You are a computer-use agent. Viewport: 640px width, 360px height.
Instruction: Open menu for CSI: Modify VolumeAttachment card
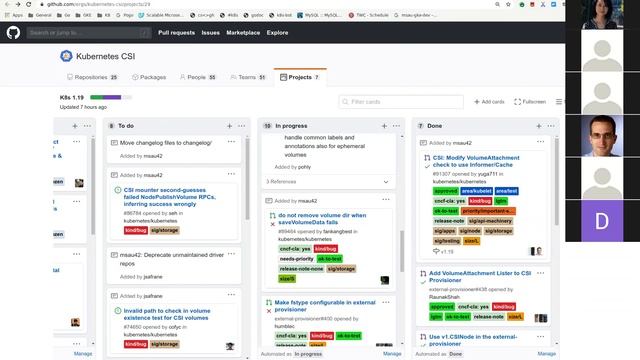540,142
